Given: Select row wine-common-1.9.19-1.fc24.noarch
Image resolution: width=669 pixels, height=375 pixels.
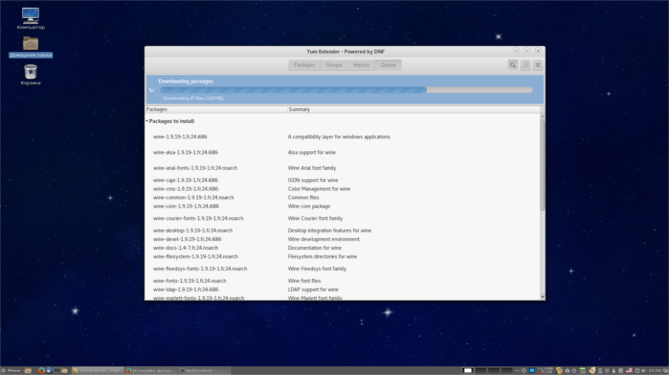Looking at the screenshot, I should point(343,198).
